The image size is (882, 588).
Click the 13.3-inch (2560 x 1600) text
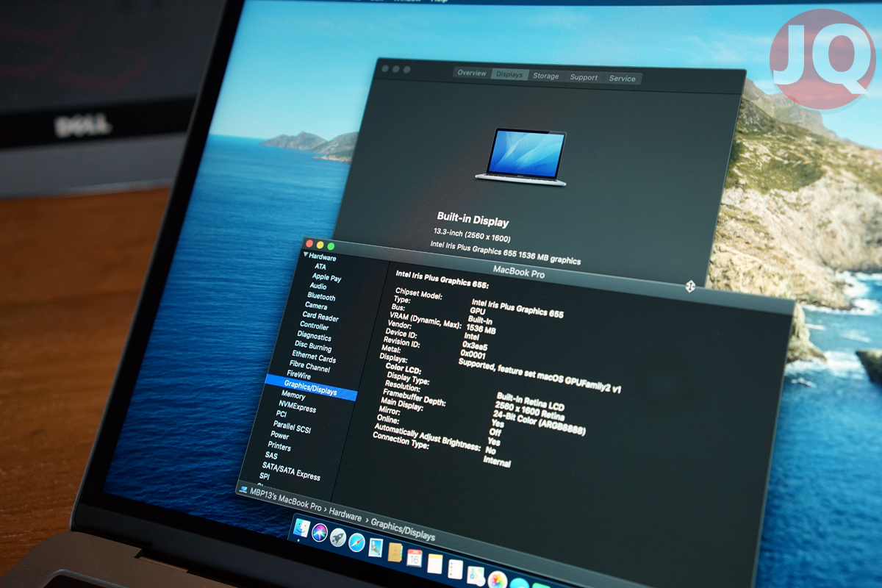pyautogui.click(x=472, y=235)
